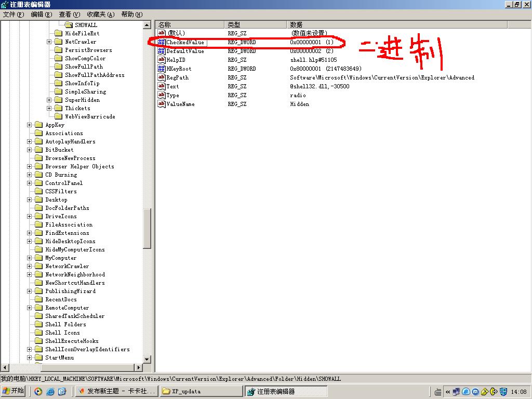532x399 pixels.
Task: Select the DefaultValue DWORD value icon
Action: pyautogui.click(x=162, y=51)
